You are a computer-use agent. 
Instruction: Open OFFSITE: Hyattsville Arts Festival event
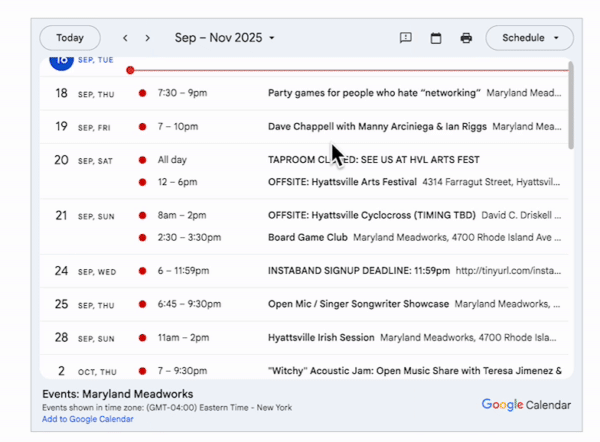[342, 182]
